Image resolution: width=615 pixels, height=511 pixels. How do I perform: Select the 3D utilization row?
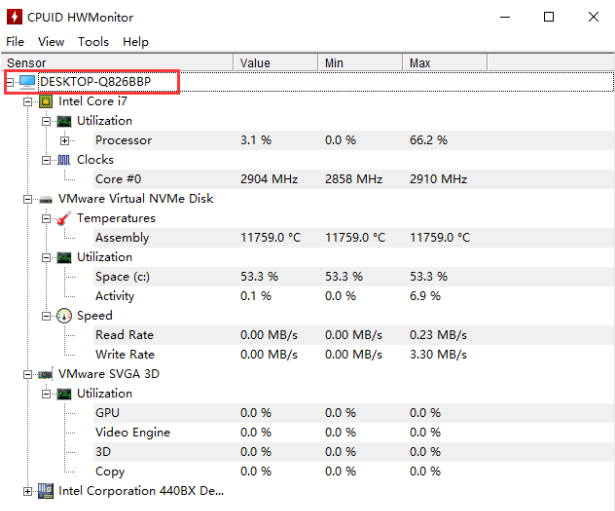354,452
